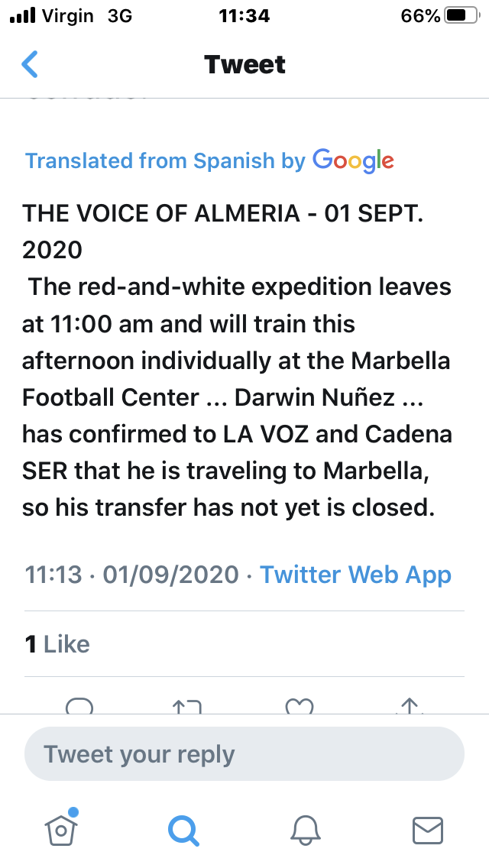
Task: Tap the reply speech bubble icon
Action: tap(79, 706)
